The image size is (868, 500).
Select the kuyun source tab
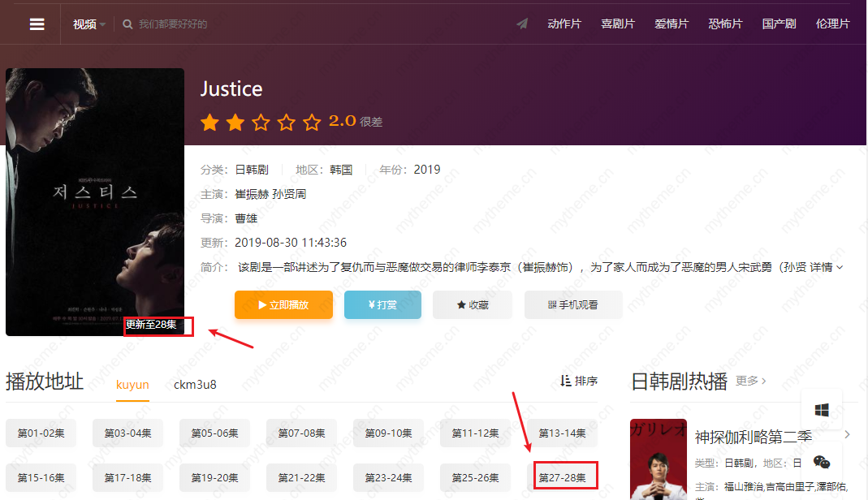click(132, 385)
